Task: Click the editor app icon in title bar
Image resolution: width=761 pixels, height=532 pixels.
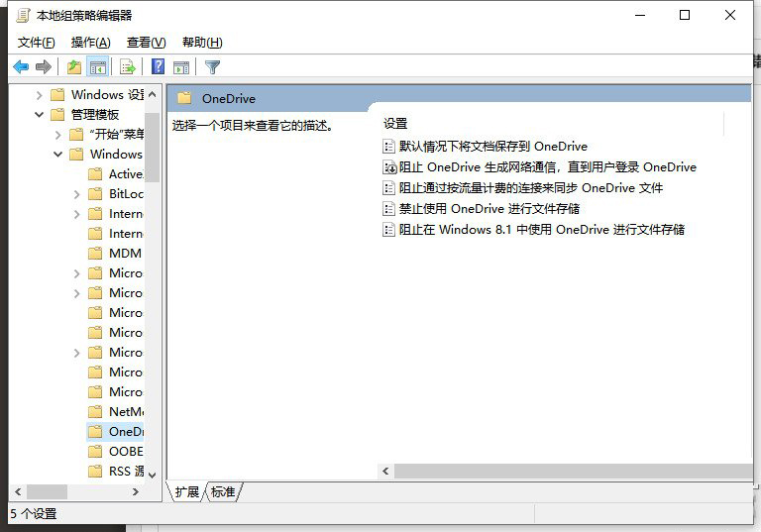Action: click(23, 16)
